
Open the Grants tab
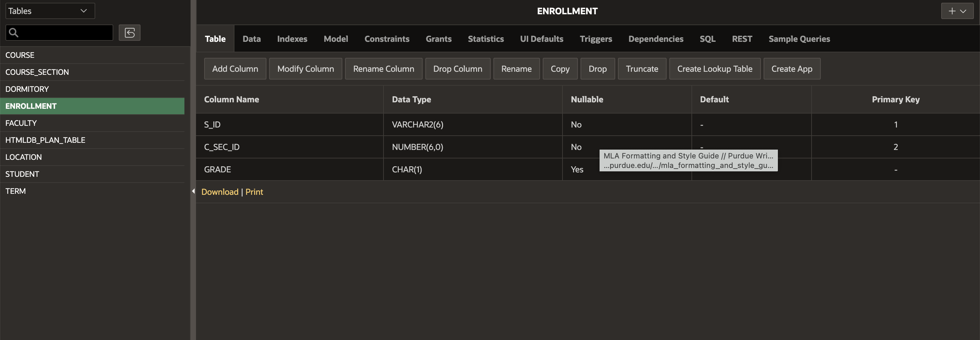click(x=438, y=39)
